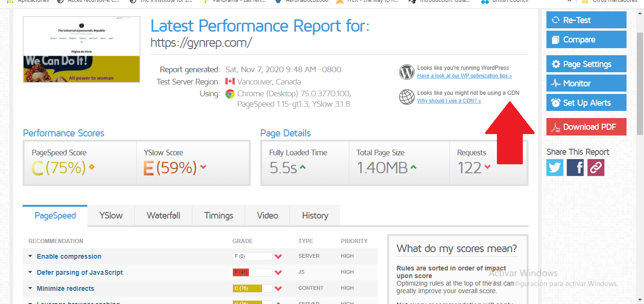Screen dimensions: 644x304
Task: Copy report link chain icon
Action: [x=596, y=168]
